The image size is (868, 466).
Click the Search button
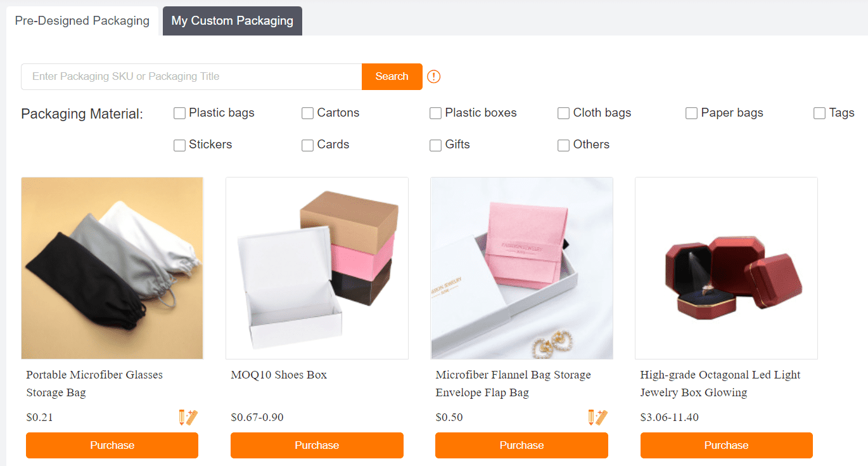click(392, 76)
